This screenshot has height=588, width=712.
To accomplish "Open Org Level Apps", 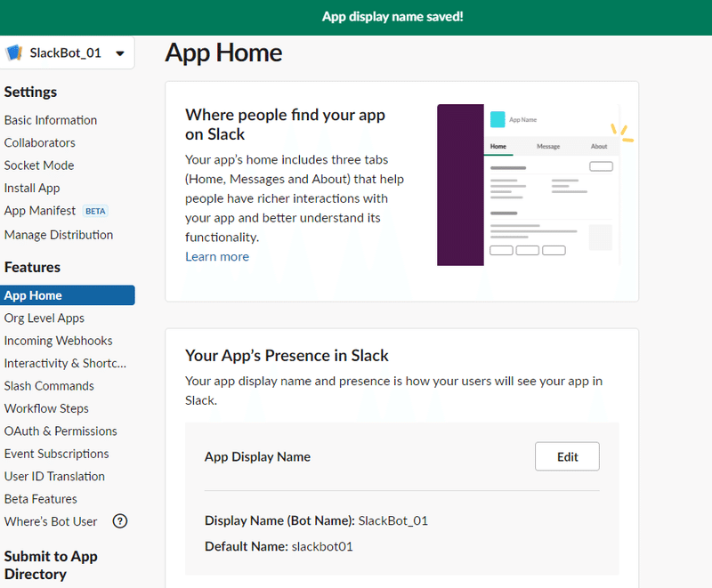I will [x=44, y=318].
